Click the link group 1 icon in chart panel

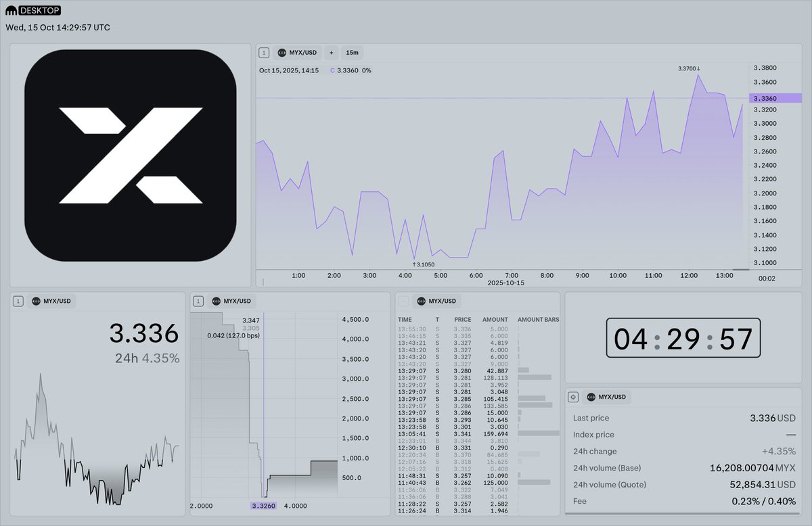tap(264, 52)
